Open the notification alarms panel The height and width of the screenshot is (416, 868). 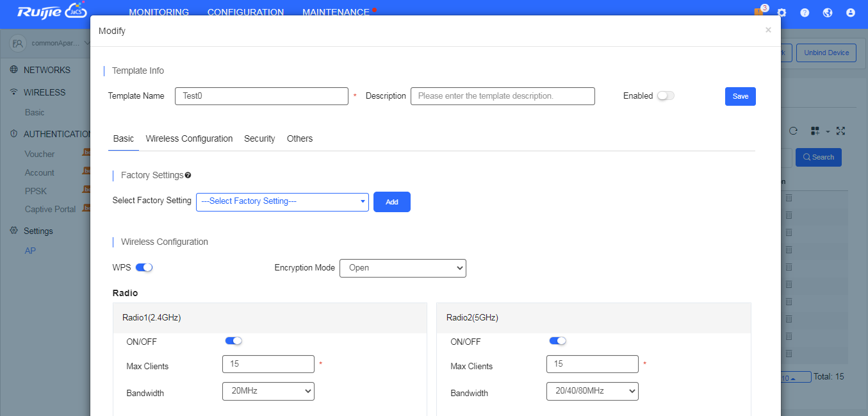pyautogui.click(x=758, y=12)
